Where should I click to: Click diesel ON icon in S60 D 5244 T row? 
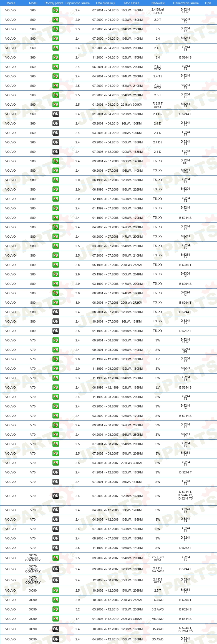[x=56, y=114]
